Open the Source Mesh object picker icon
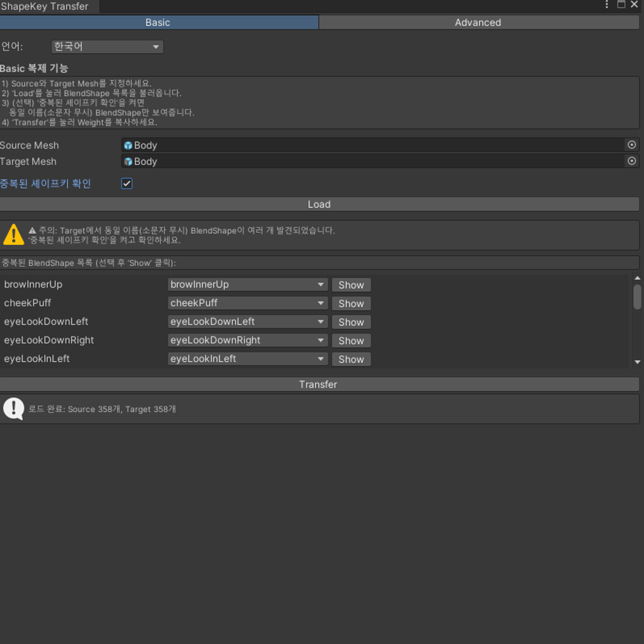The image size is (644, 644). tap(631, 145)
